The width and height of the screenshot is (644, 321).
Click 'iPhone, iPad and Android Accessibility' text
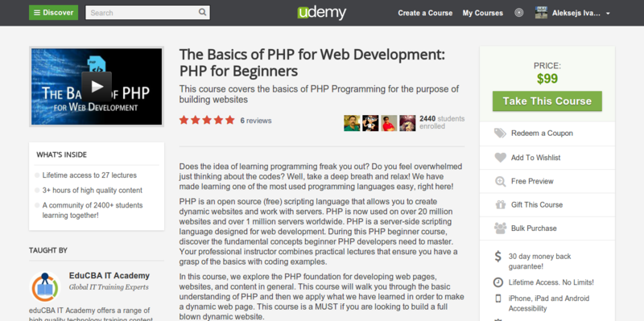click(549, 303)
